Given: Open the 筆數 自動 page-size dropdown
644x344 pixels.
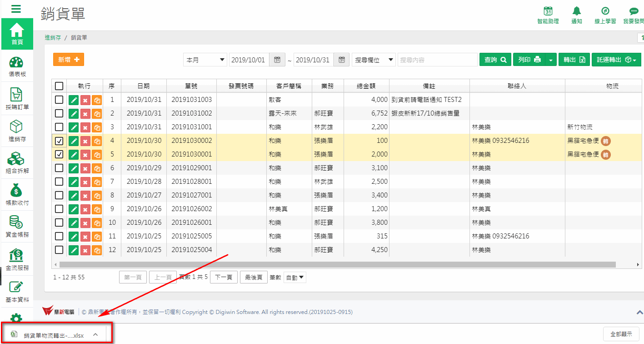Looking at the screenshot, I should (295, 277).
